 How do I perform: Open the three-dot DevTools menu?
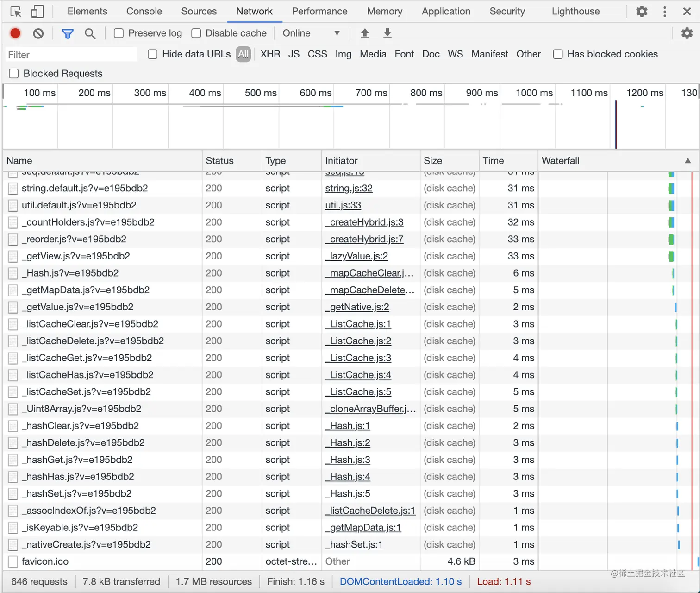[x=665, y=12]
